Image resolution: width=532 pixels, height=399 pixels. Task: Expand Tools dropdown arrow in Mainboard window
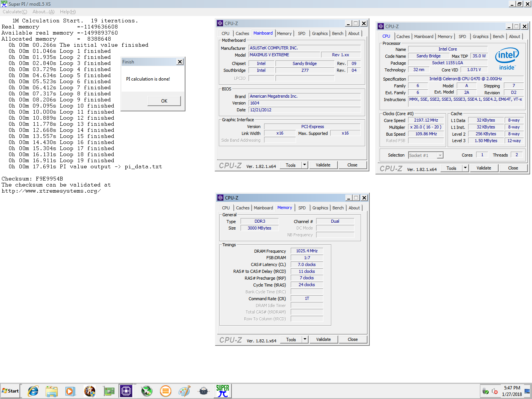click(x=304, y=165)
